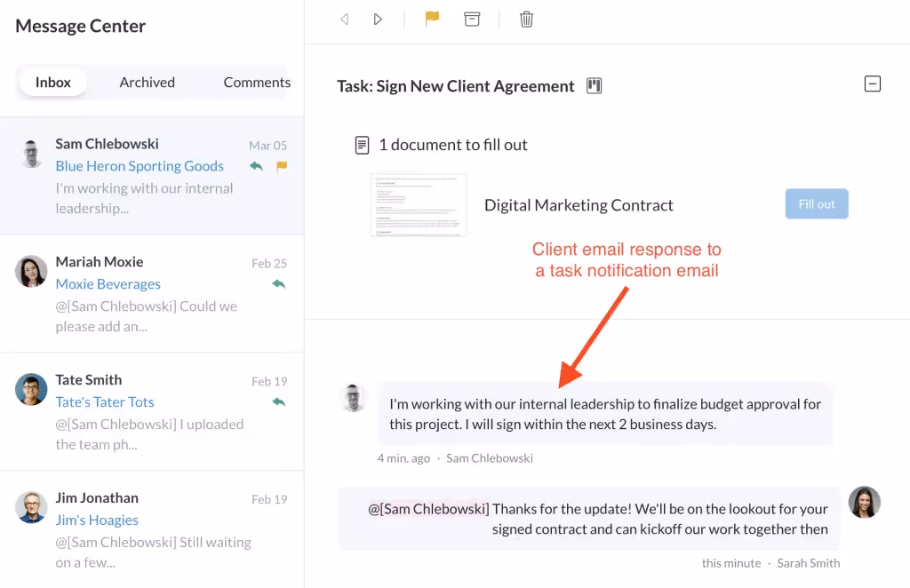Go to previous message arrow
This screenshot has width=910, height=588.
pos(344,20)
